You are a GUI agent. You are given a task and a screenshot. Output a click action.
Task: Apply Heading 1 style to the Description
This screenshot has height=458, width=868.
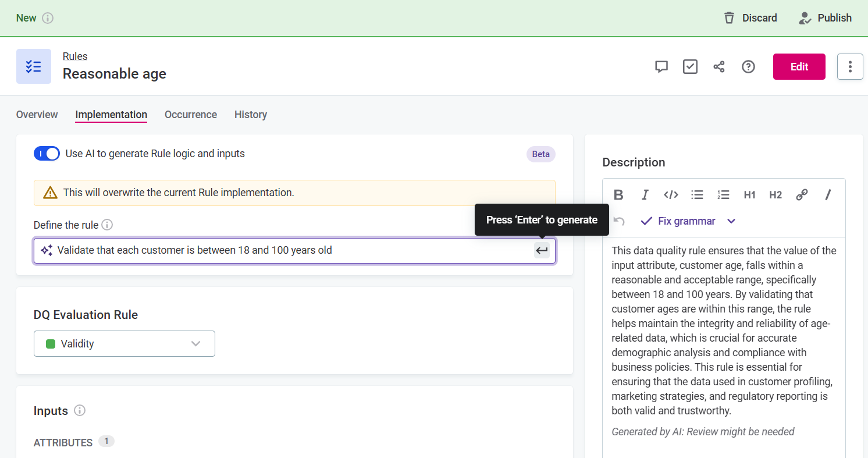749,194
